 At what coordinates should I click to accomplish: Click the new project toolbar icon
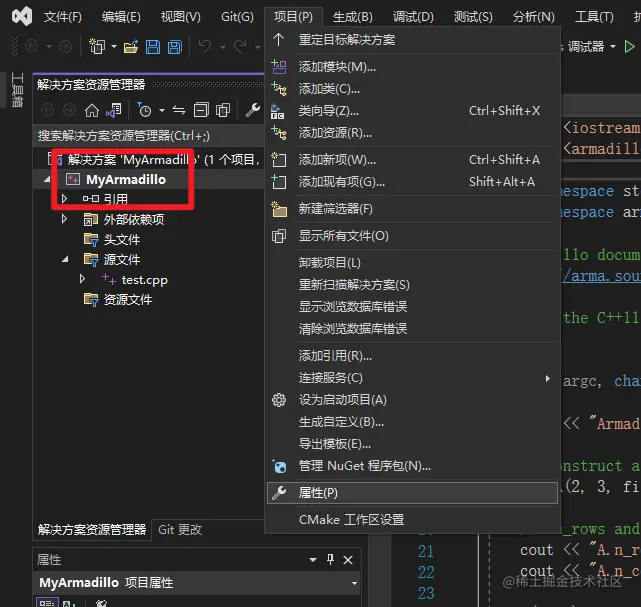click(x=97, y=47)
